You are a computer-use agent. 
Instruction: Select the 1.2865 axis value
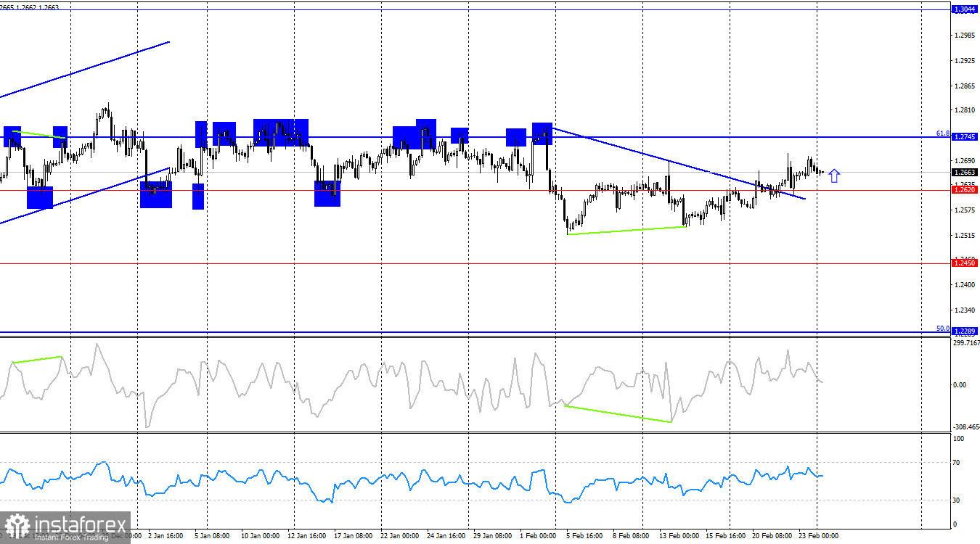tap(966, 86)
